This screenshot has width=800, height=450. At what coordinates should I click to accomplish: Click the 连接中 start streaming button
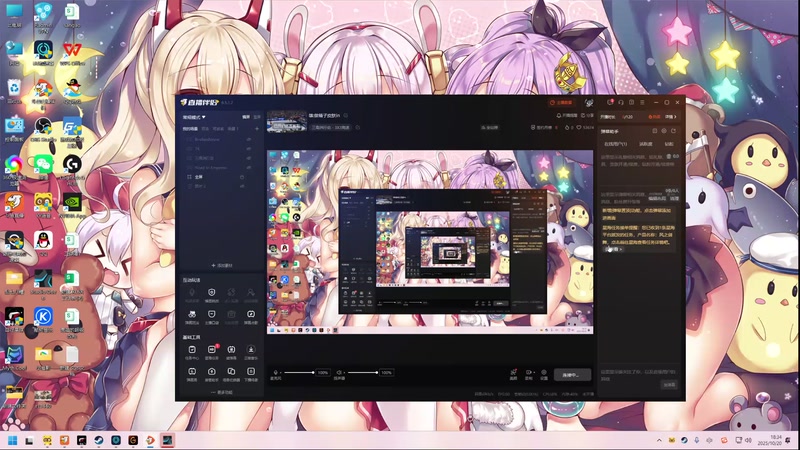(x=572, y=374)
